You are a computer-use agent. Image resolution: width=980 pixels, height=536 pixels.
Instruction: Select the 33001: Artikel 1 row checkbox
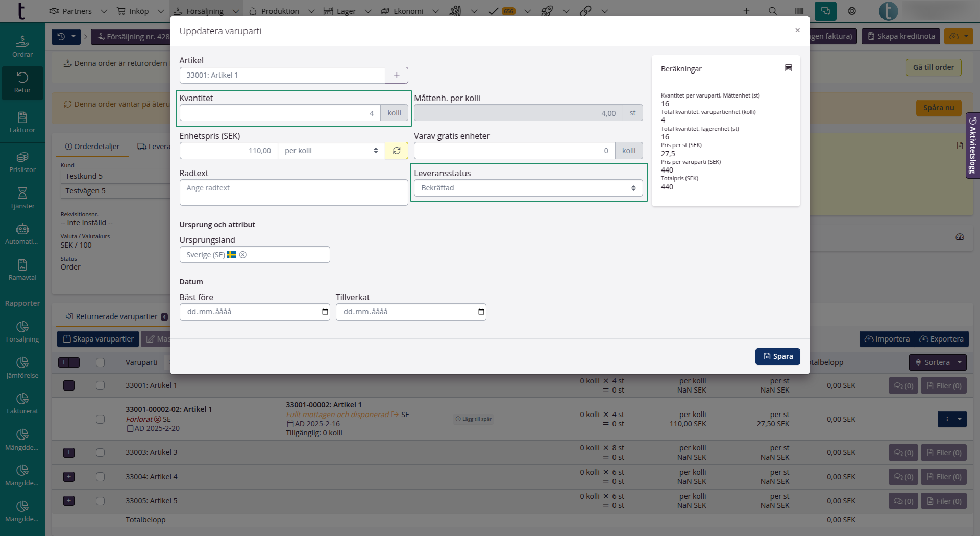coord(100,385)
